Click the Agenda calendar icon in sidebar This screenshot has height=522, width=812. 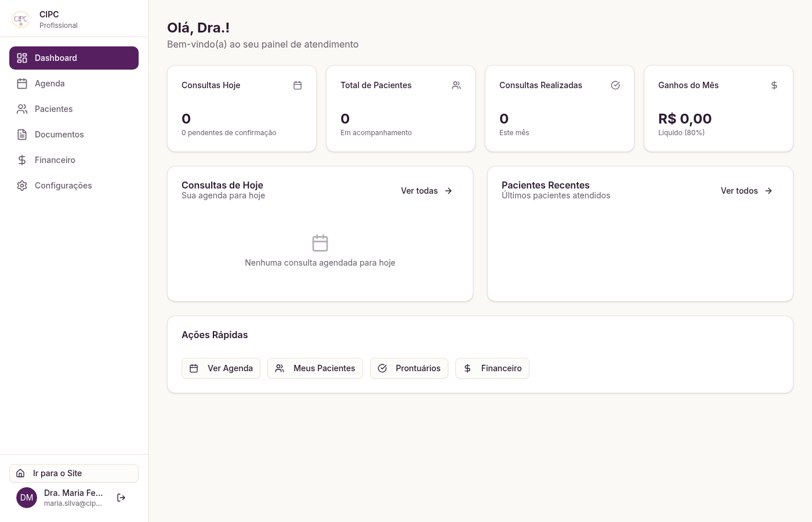tap(22, 84)
